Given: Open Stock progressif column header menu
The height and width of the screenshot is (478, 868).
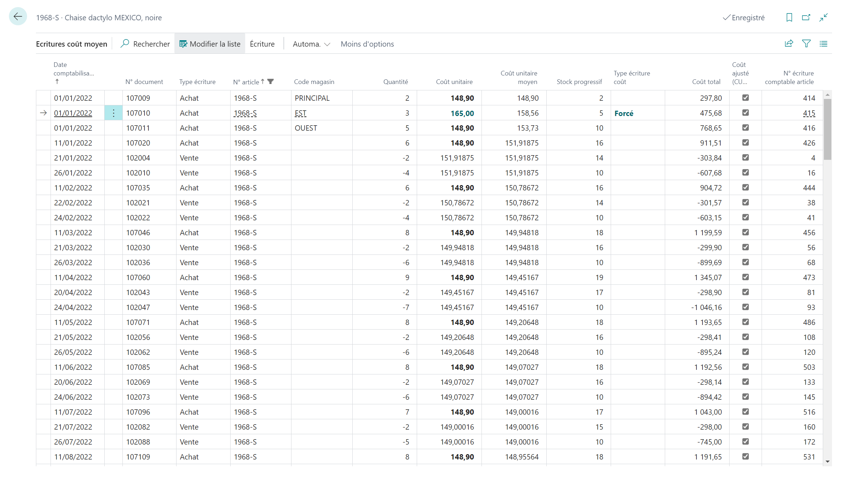Looking at the screenshot, I should (579, 82).
